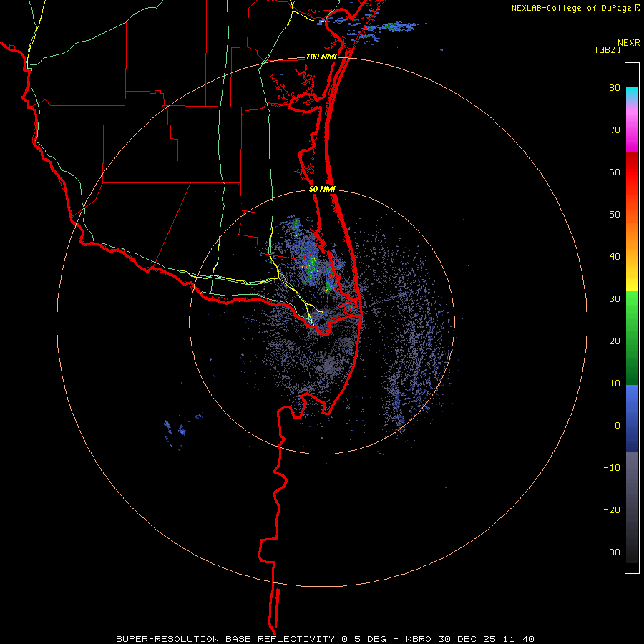Screen dimensions: 644x644
Task: Click the -10 value on dBZ scale
Action: pos(612,468)
